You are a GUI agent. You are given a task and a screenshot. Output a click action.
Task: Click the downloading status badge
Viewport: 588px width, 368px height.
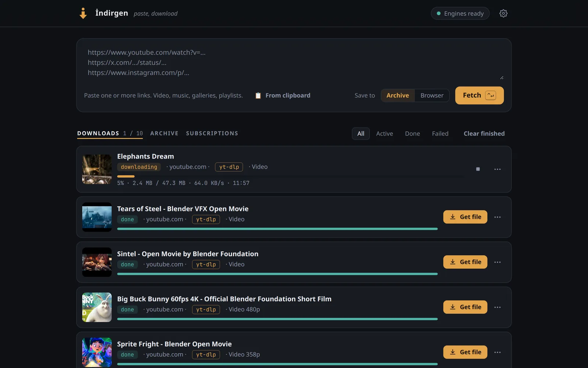point(139,167)
